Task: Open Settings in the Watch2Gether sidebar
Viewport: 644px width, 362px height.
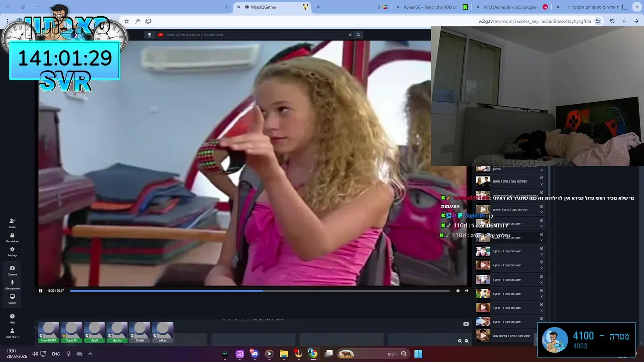Action: (12, 251)
